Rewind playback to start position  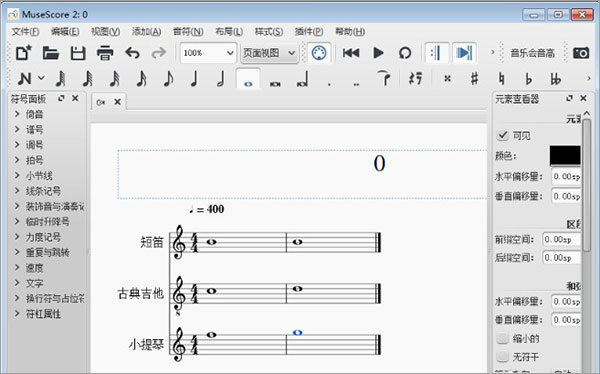click(x=351, y=53)
